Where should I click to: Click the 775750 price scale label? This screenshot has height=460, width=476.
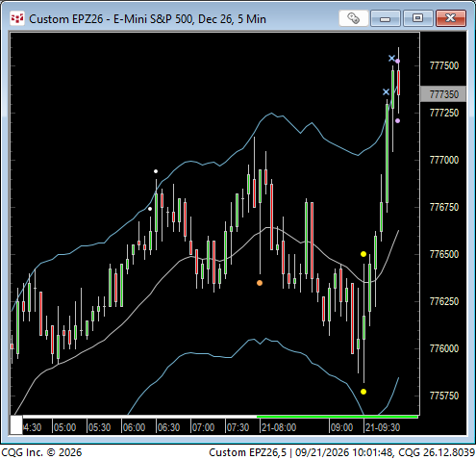tap(444, 396)
